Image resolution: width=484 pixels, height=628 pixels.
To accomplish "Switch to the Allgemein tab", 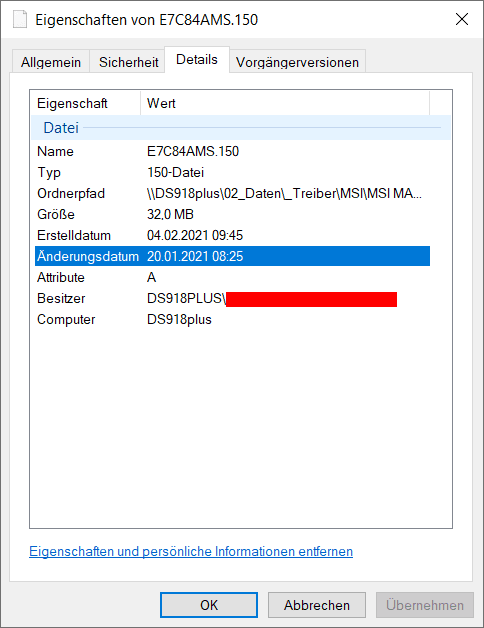I will tap(51, 62).
